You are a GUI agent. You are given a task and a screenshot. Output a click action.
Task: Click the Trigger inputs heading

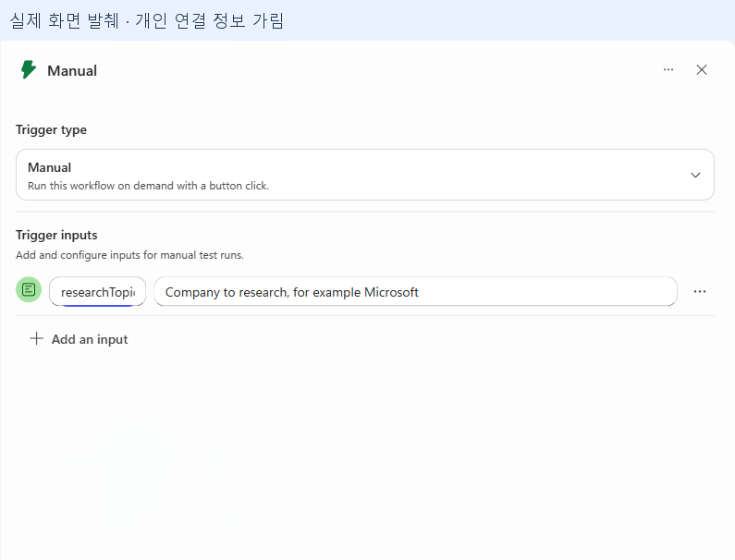click(x=56, y=235)
